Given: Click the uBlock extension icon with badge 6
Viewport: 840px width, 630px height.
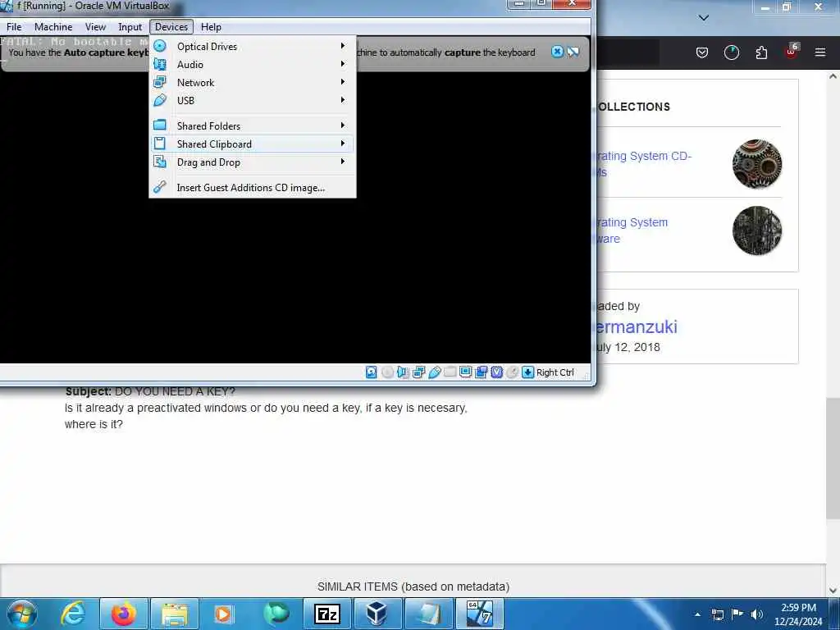Looking at the screenshot, I should (792, 52).
